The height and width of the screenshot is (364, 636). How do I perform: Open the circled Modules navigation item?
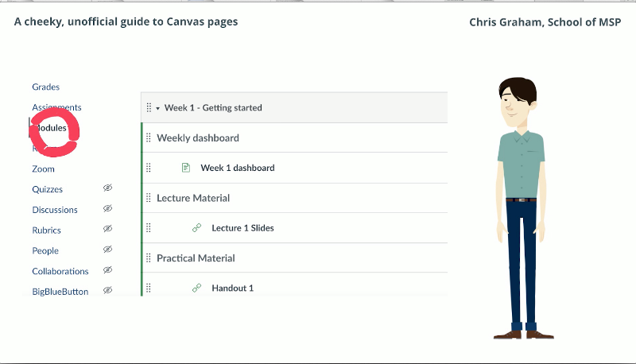point(52,128)
